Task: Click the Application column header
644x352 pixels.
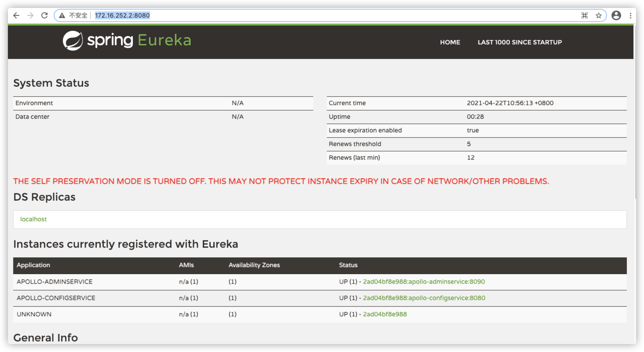Action: pos(33,265)
